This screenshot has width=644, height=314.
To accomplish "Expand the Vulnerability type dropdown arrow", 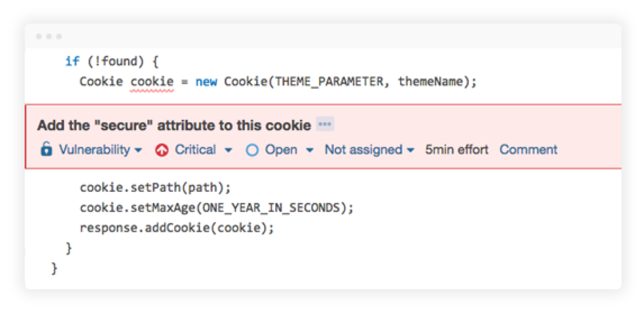I will 138,150.
